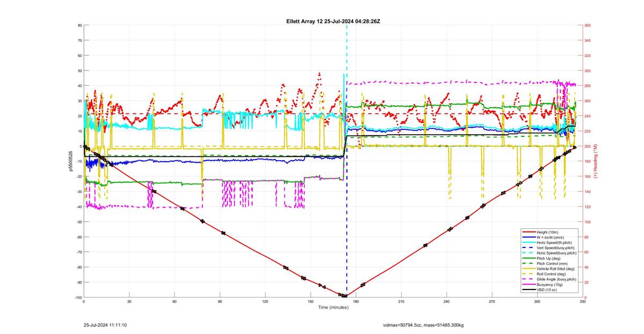Click the 'Vert Speed(buoy,pitch)' legend entry

click(x=556, y=248)
